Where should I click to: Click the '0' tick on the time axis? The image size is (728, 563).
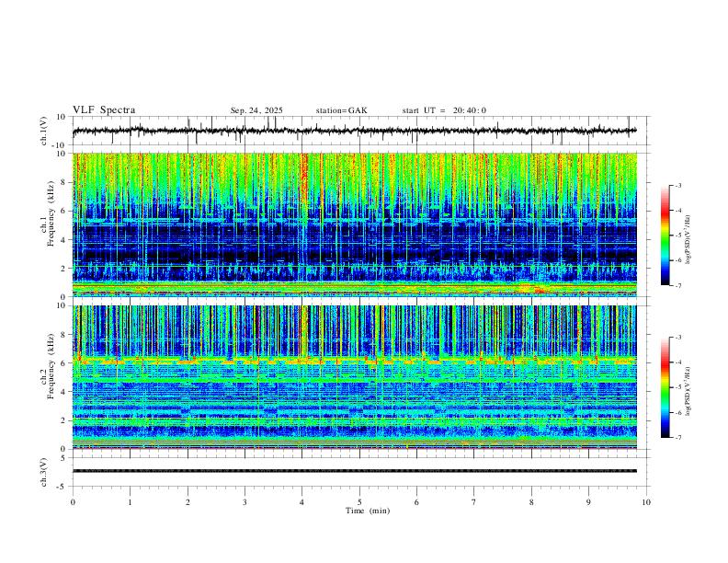coord(73,502)
